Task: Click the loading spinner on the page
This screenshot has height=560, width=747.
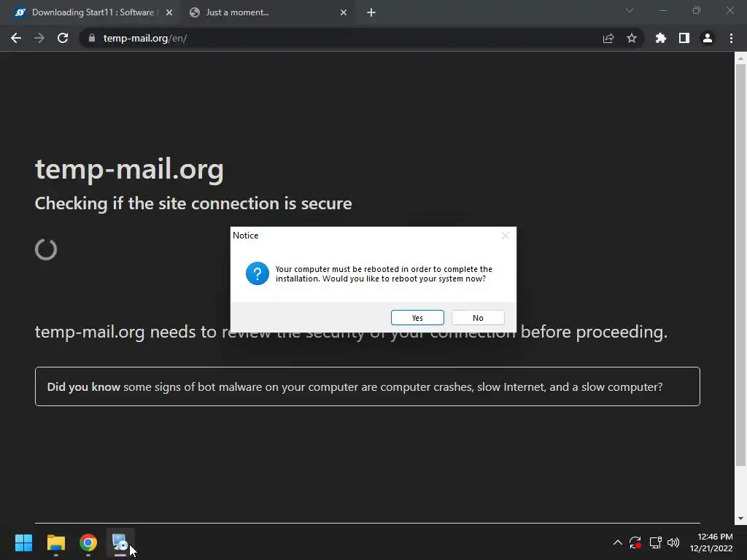Action: click(46, 249)
